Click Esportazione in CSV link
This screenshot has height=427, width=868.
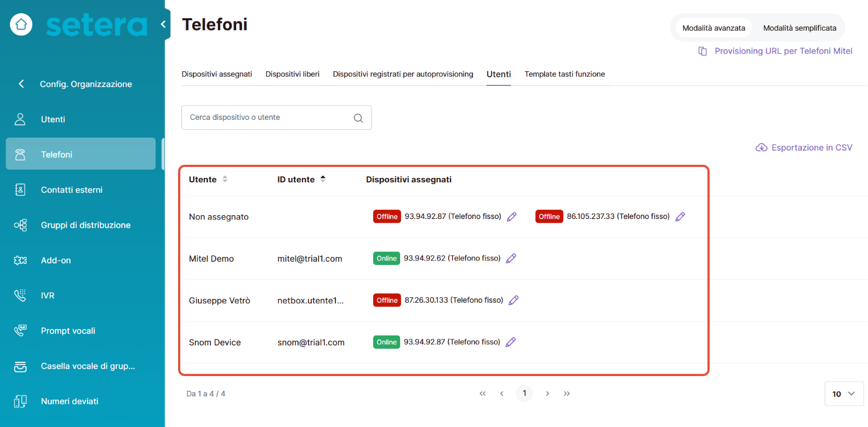tap(804, 148)
